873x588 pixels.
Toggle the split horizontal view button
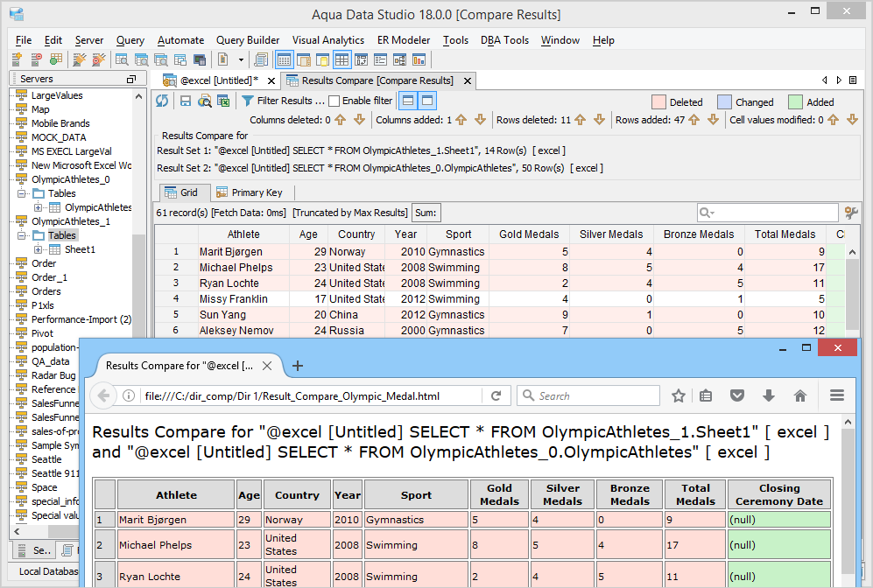coord(409,101)
